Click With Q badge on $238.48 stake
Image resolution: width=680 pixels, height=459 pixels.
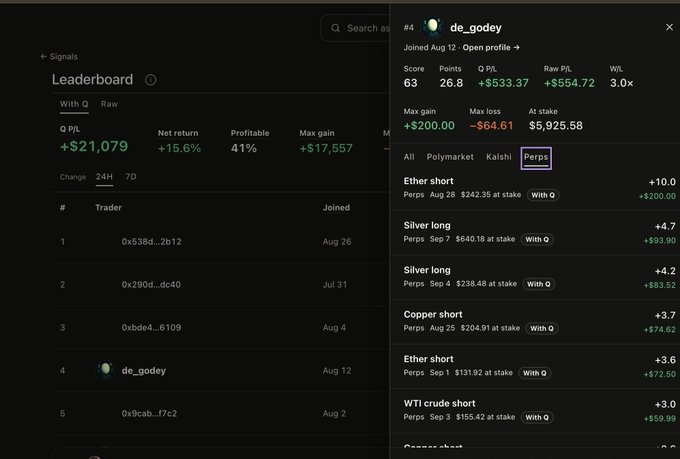click(539, 284)
